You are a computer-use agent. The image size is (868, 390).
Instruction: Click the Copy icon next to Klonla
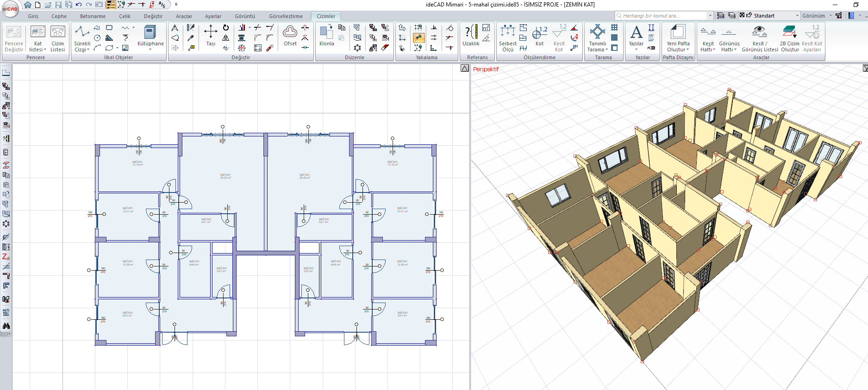pyautogui.click(x=342, y=28)
